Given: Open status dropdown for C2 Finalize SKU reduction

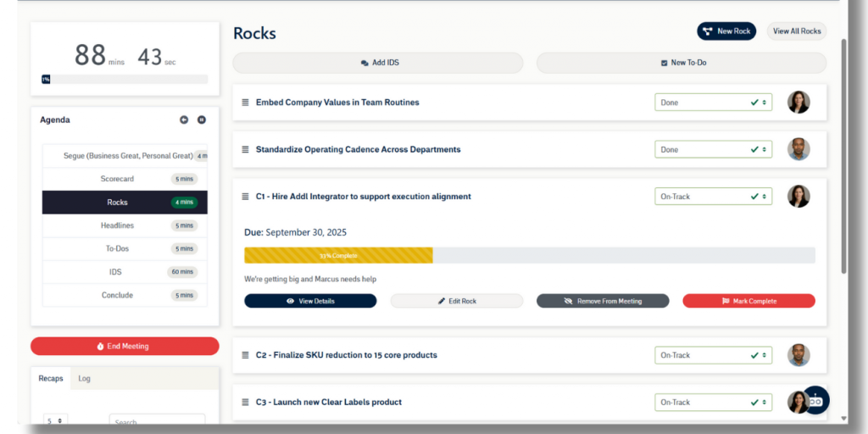Looking at the screenshot, I should pyautogui.click(x=713, y=355).
